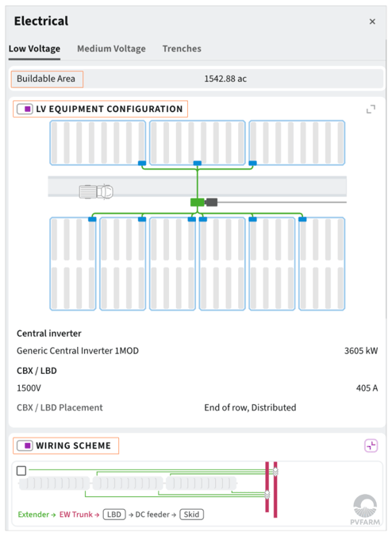Image resolution: width=392 pixels, height=536 pixels.
Task: Collapse the Wiring Scheme section icon
Action: (371, 445)
